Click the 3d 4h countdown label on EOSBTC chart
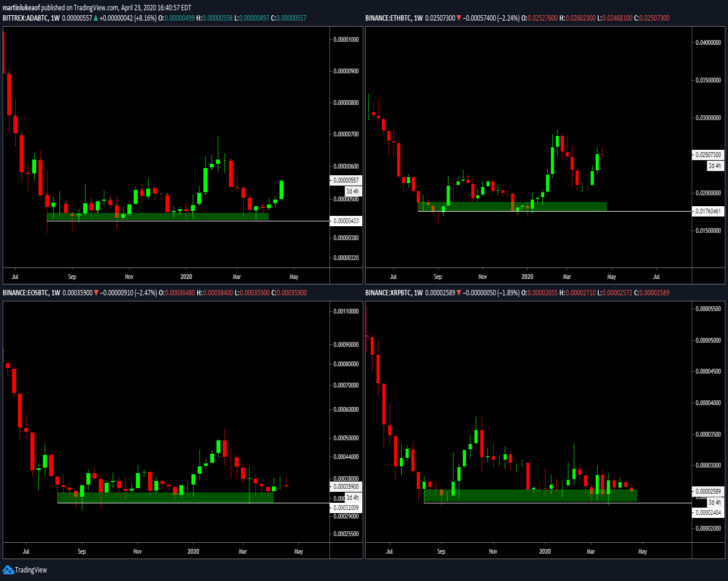The image size is (728, 581). (x=353, y=497)
